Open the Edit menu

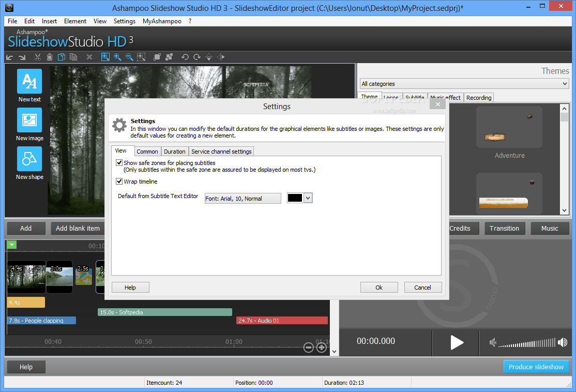29,21
